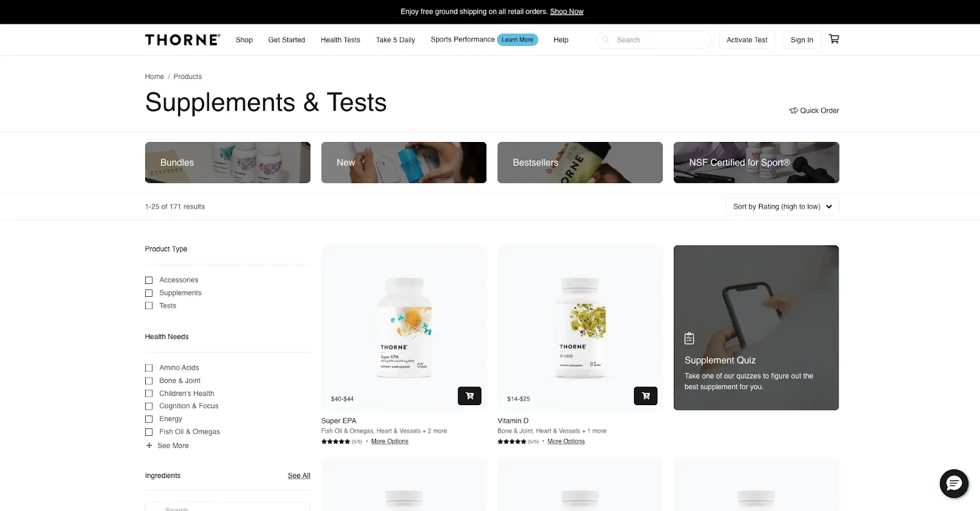This screenshot has width=980, height=511.
Task: Click See All ingredients link
Action: [299, 476]
